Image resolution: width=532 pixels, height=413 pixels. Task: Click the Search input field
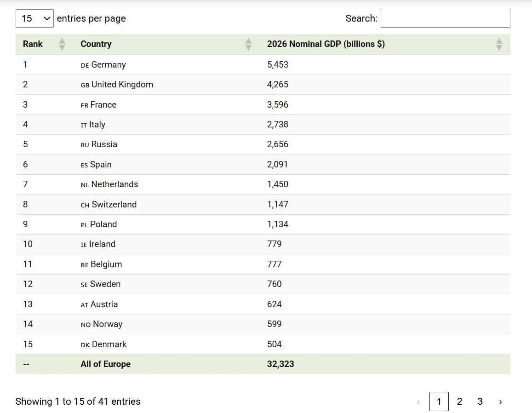tap(445, 18)
